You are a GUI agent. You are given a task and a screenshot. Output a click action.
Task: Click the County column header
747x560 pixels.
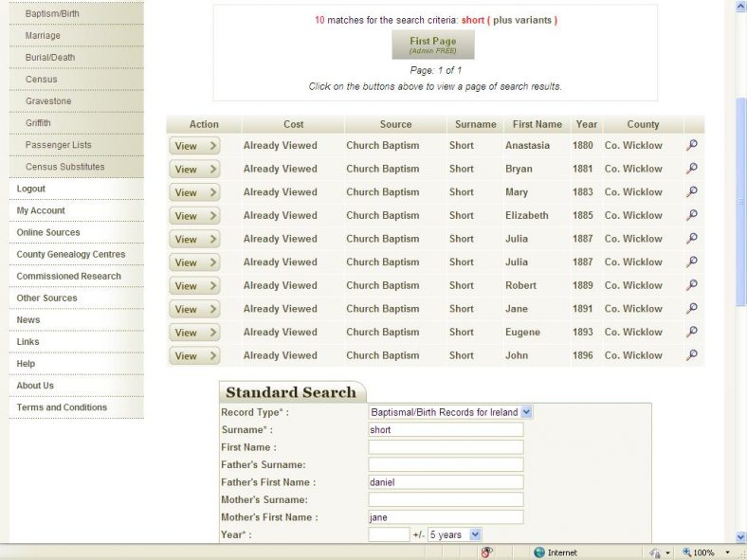(643, 124)
